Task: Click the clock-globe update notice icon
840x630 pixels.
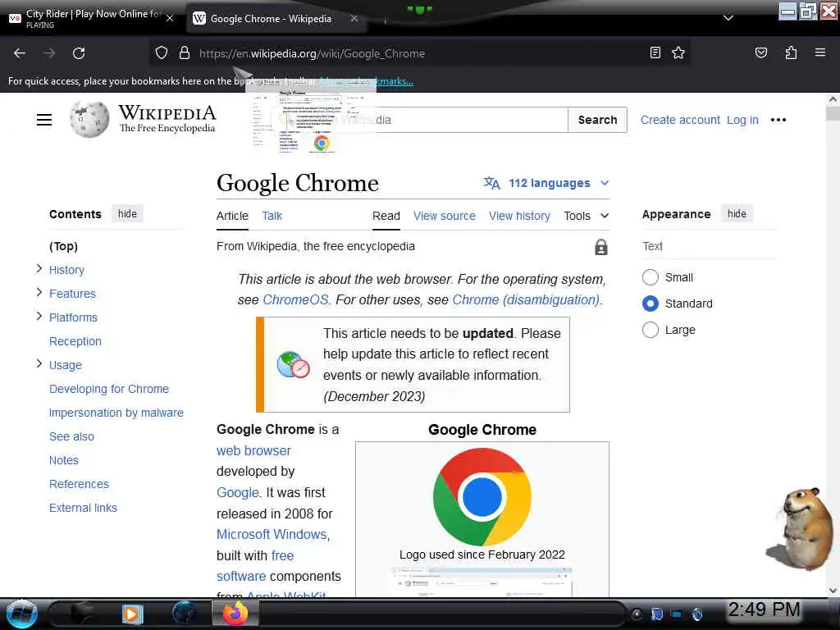Action: coord(293,365)
